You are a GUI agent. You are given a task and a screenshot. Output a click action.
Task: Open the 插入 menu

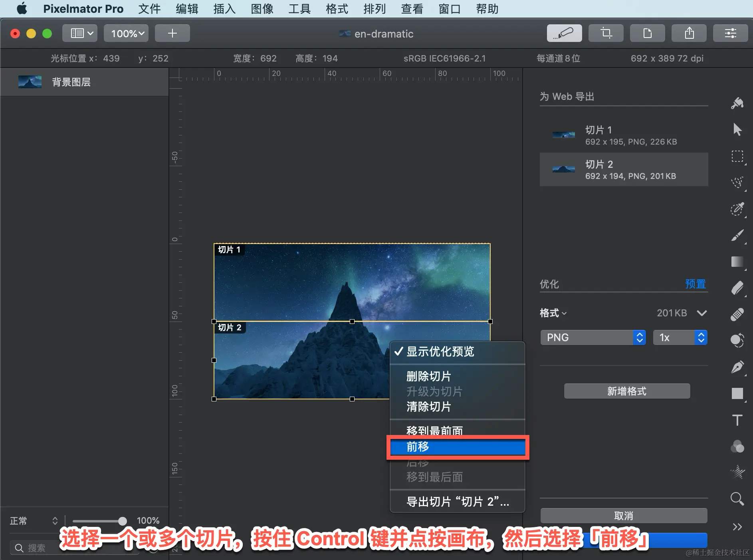pos(224,9)
